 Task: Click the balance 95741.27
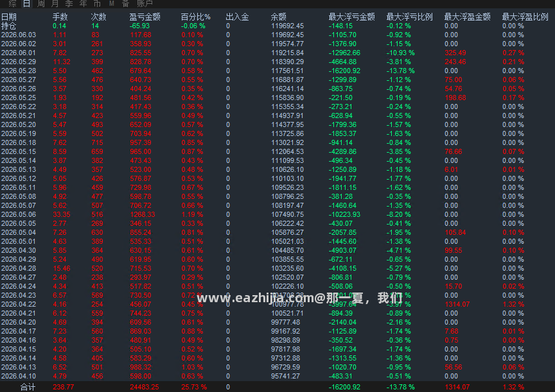(285, 376)
